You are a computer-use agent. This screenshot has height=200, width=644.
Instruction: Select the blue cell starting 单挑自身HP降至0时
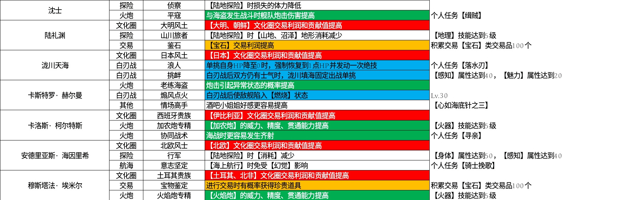click(x=317, y=65)
